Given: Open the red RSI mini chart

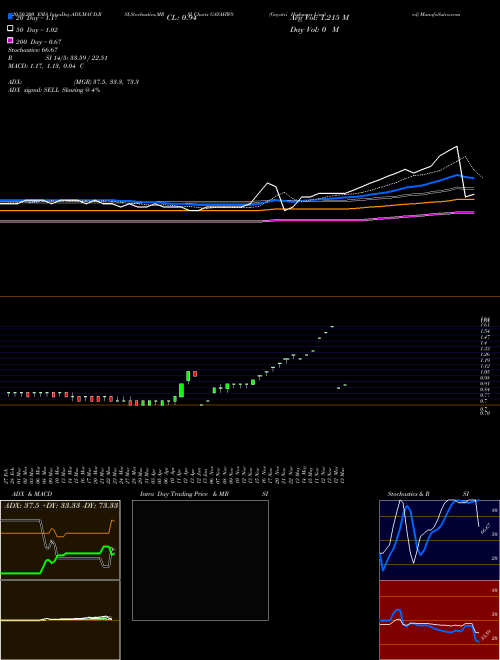Looking at the screenshot, I should (x=439, y=620).
